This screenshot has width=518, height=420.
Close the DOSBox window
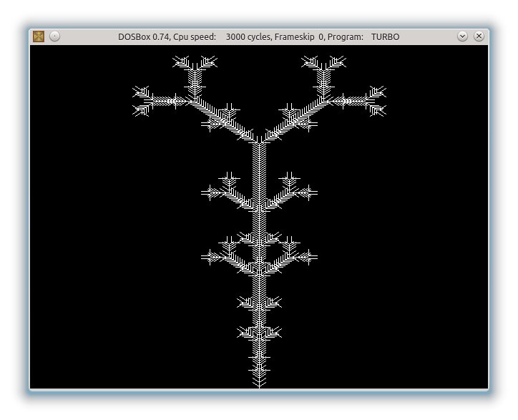click(x=479, y=36)
